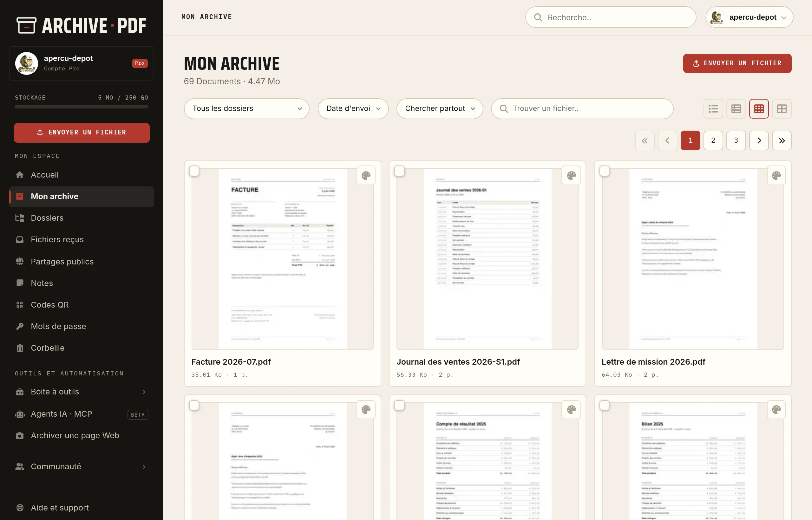Open Accueil home page

(x=82, y=175)
